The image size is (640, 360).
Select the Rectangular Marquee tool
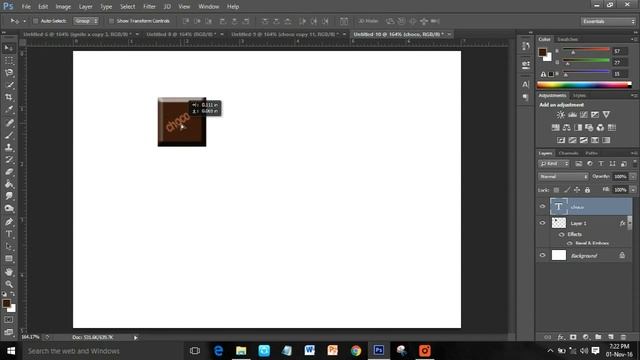point(9,61)
